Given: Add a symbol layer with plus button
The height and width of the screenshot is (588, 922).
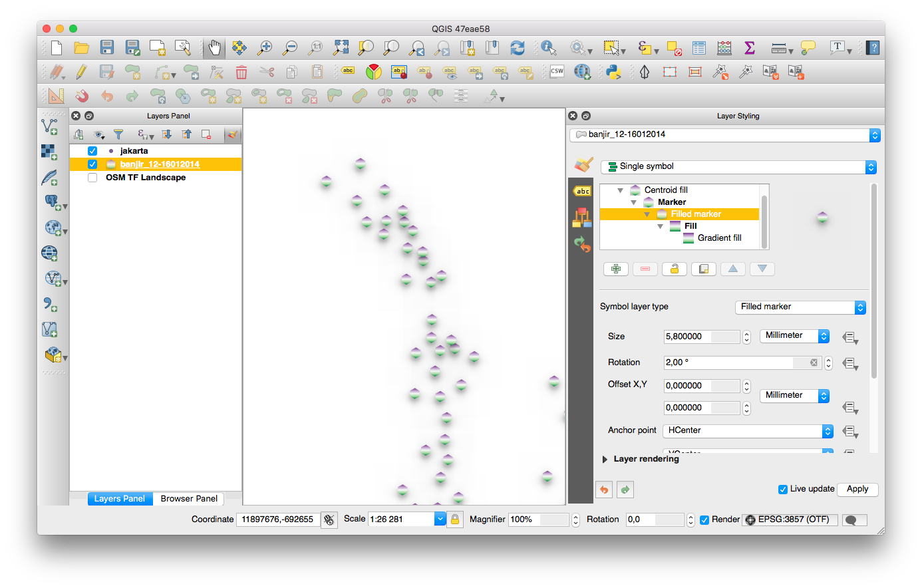Looking at the screenshot, I should pos(616,269).
